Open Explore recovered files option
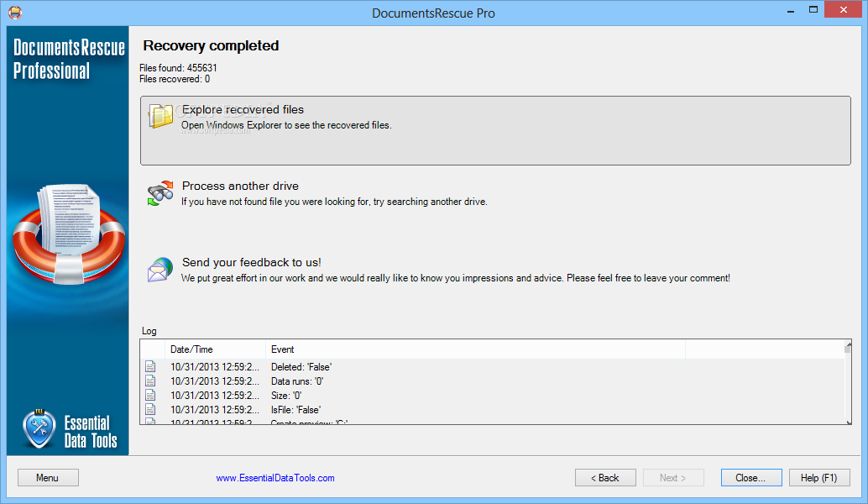 coord(495,131)
